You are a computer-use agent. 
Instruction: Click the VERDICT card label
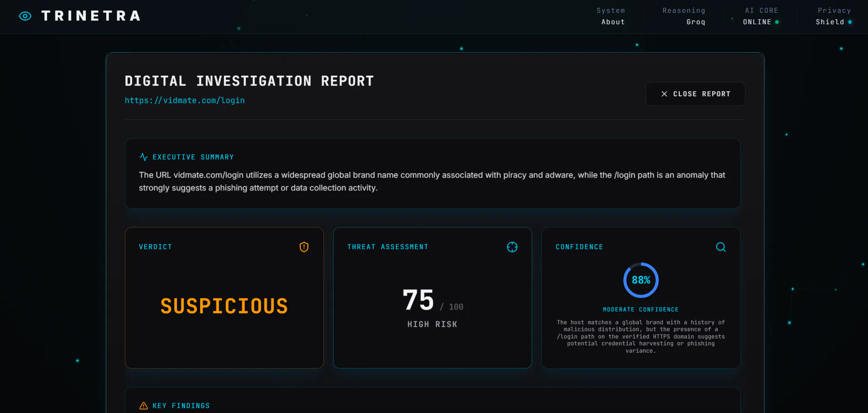pyautogui.click(x=156, y=247)
